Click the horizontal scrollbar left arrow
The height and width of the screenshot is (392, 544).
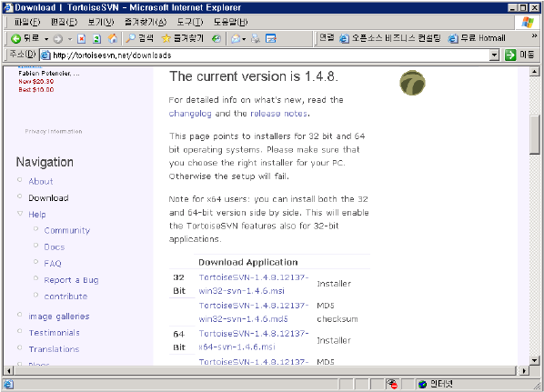tap(8, 371)
